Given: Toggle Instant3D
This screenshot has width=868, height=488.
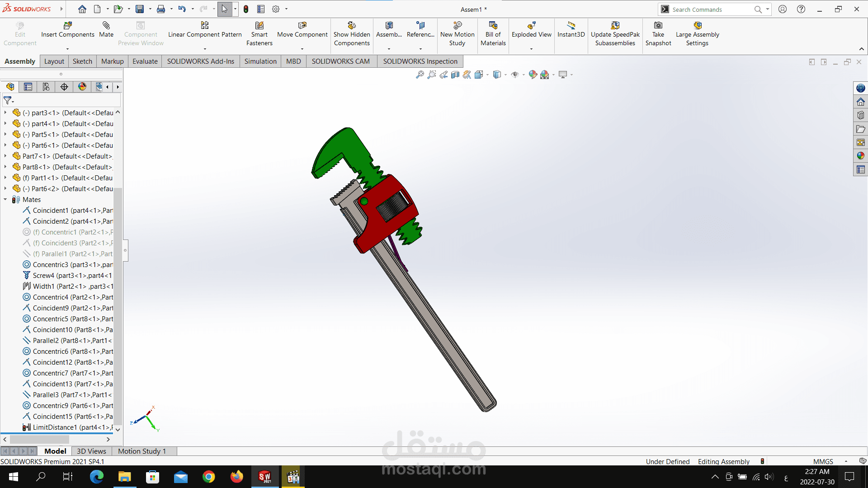Looking at the screenshot, I should pos(571,30).
